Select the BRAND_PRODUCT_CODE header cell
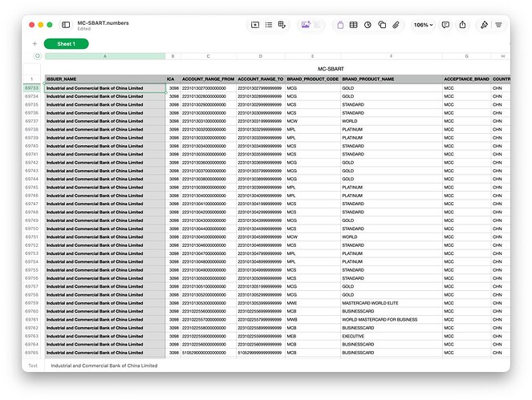532x400 pixels. pyautogui.click(x=313, y=79)
